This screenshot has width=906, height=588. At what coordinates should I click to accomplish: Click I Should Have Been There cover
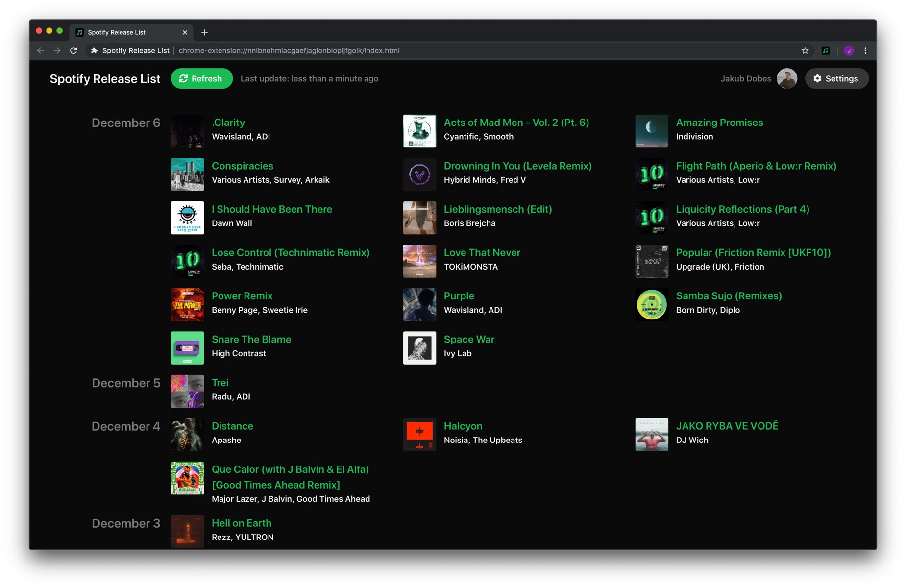(x=187, y=218)
